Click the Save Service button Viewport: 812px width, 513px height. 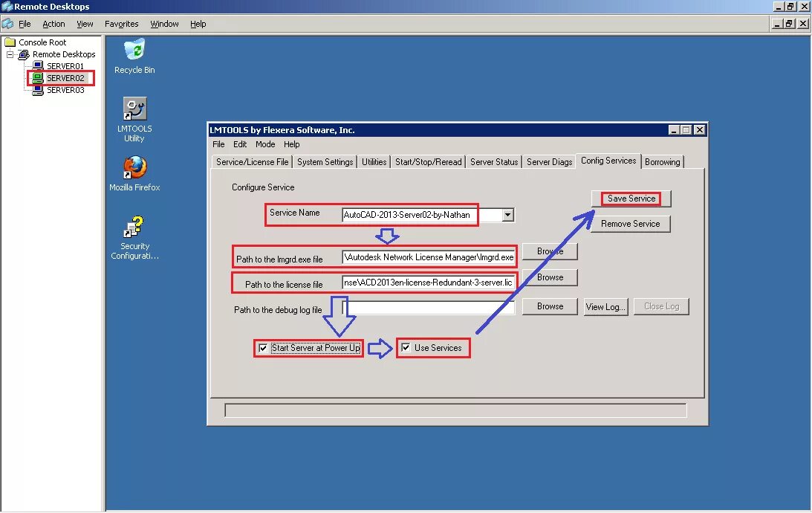[631, 199]
